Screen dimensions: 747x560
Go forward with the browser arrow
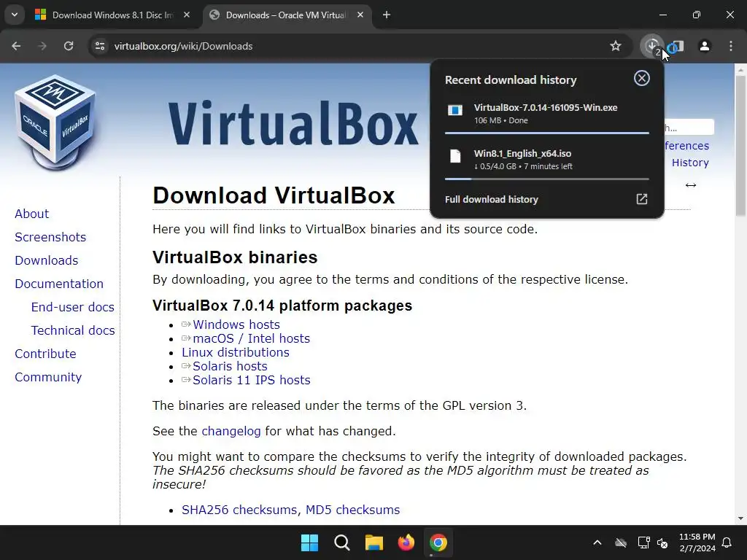pos(42,46)
